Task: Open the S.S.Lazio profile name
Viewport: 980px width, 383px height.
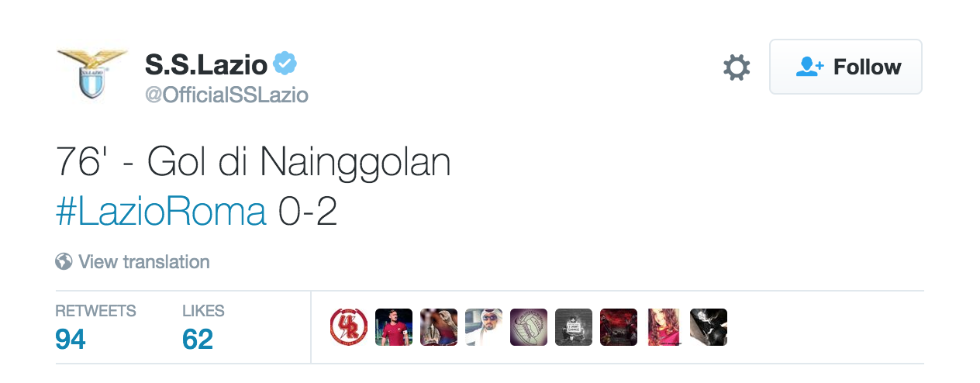Action: (206, 66)
